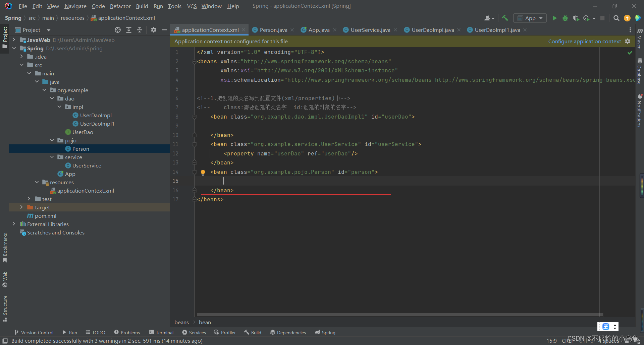The image size is (644, 345).
Task: Click the yellow lightbulb intention icon on line 14
Action: tap(203, 172)
